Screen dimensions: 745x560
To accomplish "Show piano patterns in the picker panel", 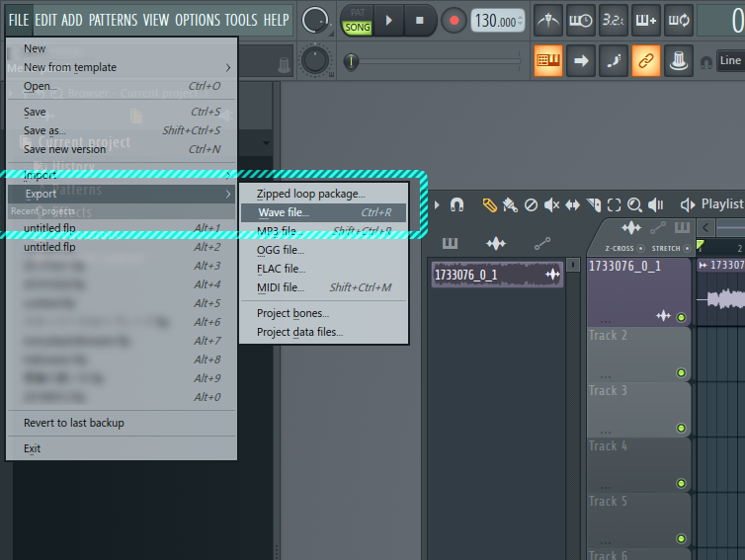I will tap(450, 244).
